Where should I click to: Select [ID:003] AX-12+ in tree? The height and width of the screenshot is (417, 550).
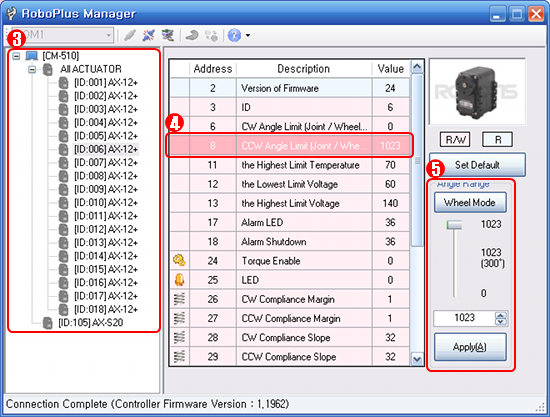[106, 109]
